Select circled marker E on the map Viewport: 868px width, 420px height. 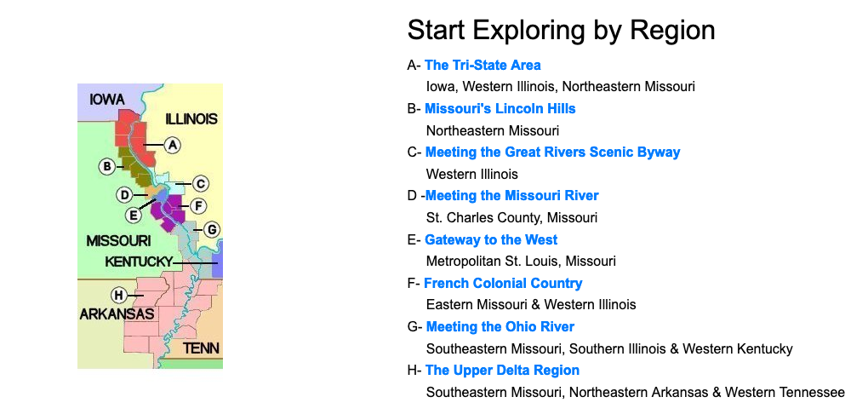pyautogui.click(x=133, y=215)
